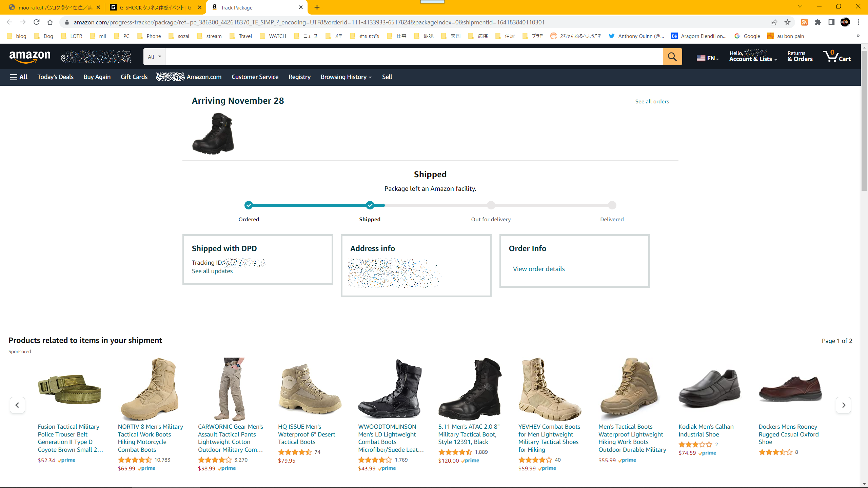Click the Out for delivery progress marker
Viewport: 868px width, 488px height.
491,205
